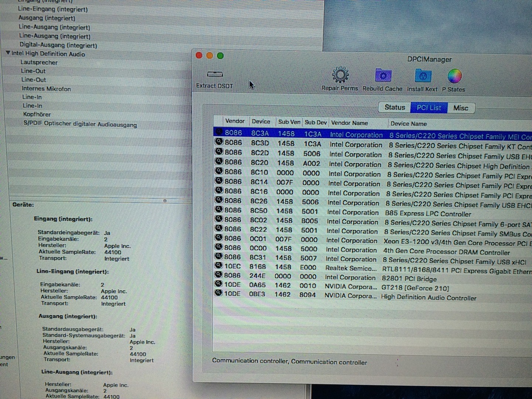
Task: Select the PCI List tab
Action: click(429, 108)
